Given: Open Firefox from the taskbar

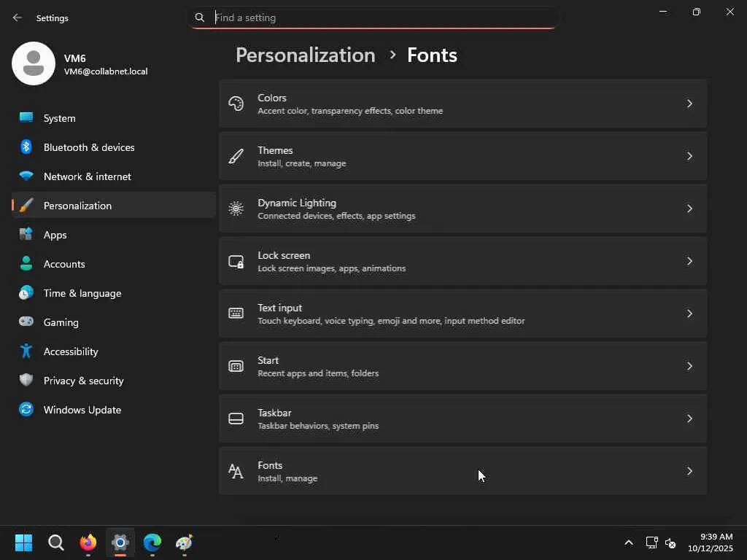Looking at the screenshot, I should coord(88,542).
